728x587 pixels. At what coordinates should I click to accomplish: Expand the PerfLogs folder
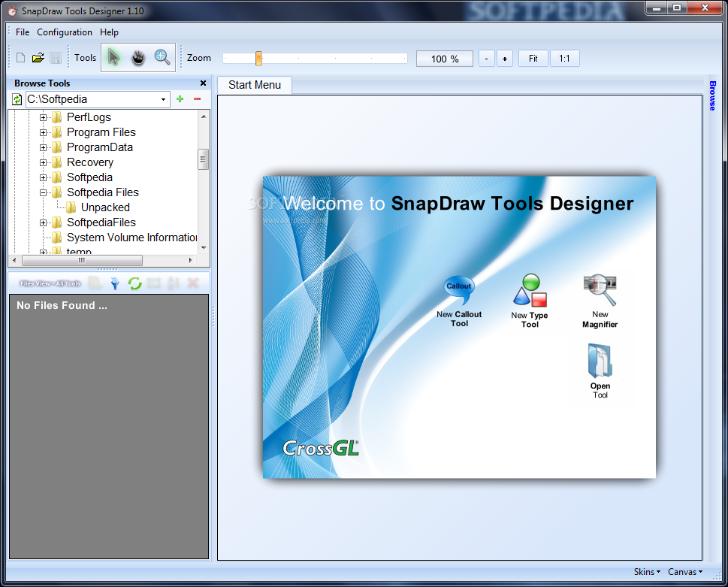(43, 117)
